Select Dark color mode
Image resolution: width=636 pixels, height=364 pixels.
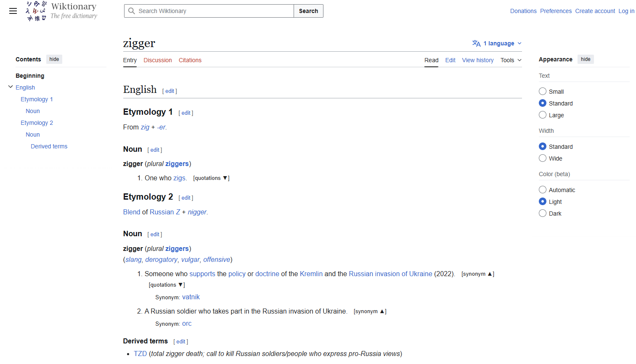click(543, 213)
